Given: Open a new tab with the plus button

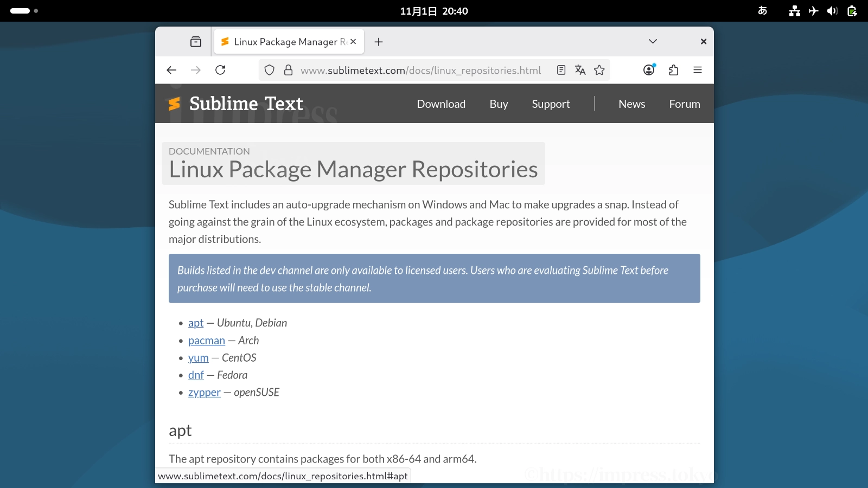Looking at the screenshot, I should pos(379,42).
